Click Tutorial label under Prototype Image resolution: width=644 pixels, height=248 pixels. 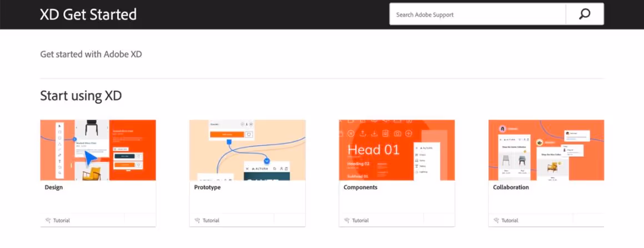coord(211,220)
